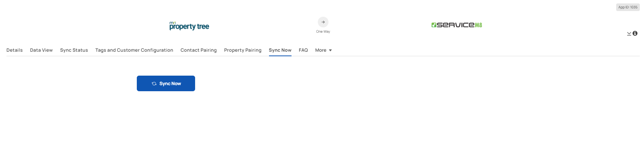
Task: Click the collapse chevron with underline icon
Action: click(x=629, y=34)
